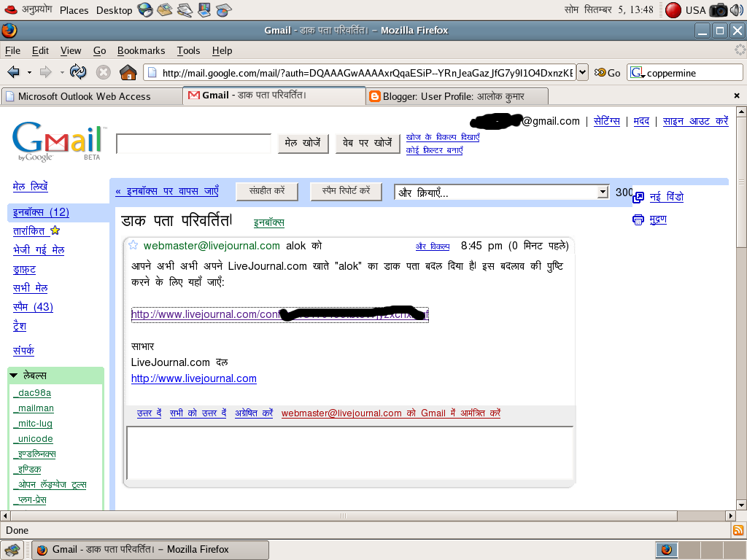This screenshot has height=560, width=747.
Task: Open संपर्क contacts link
Action: click(x=23, y=351)
